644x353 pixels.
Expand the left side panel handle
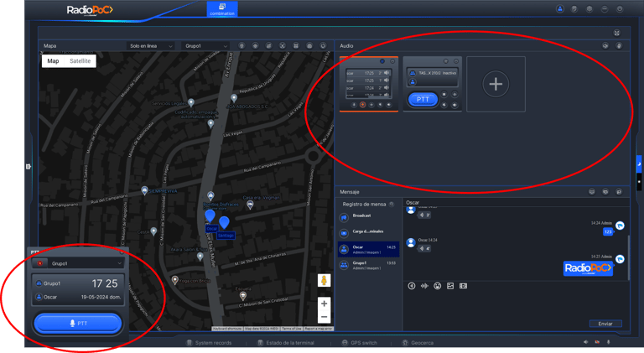point(28,166)
